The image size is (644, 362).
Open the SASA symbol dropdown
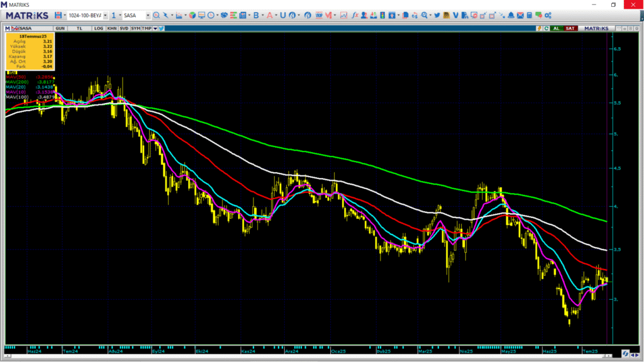pos(147,15)
